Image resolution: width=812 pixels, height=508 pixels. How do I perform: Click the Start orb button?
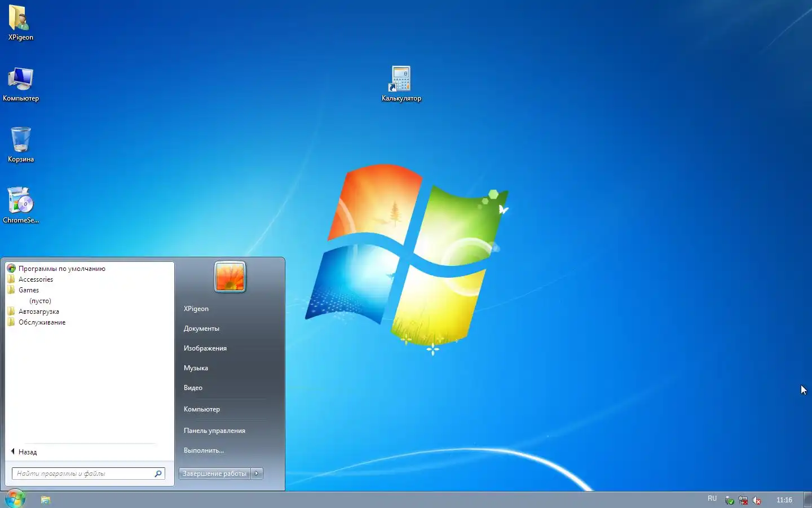point(15,499)
